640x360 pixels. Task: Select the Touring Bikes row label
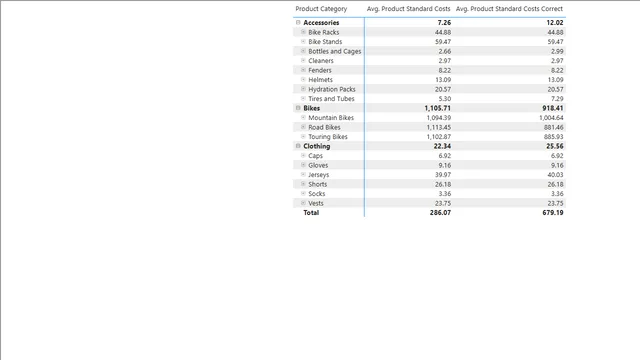(328, 137)
